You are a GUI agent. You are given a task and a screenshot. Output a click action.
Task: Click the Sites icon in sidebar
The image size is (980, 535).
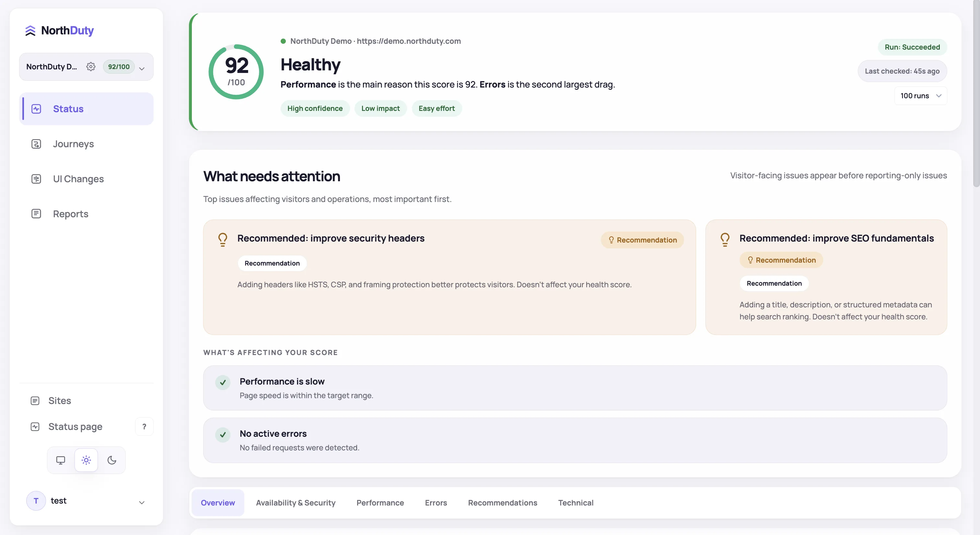pos(35,401)
